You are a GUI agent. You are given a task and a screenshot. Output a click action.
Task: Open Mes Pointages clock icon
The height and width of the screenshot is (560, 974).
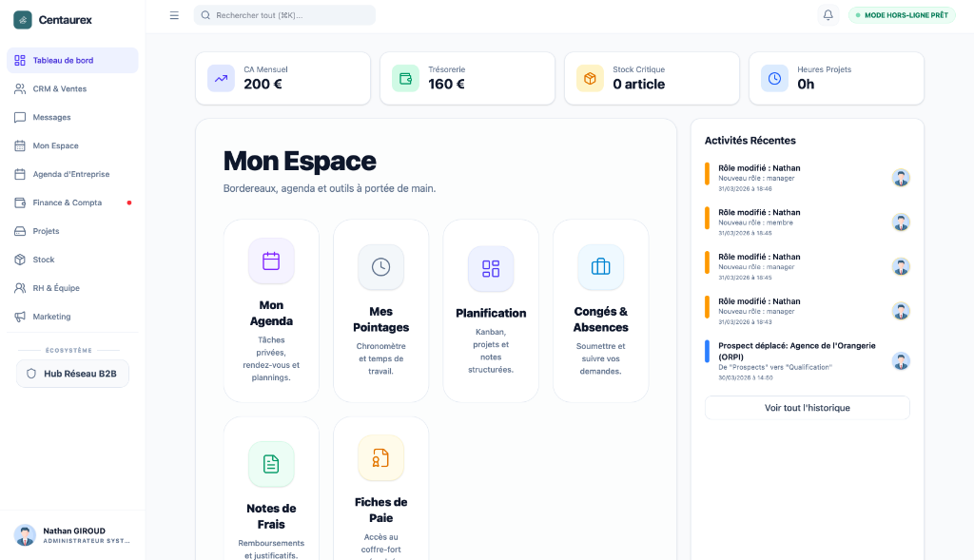click(x=380, y=267)
